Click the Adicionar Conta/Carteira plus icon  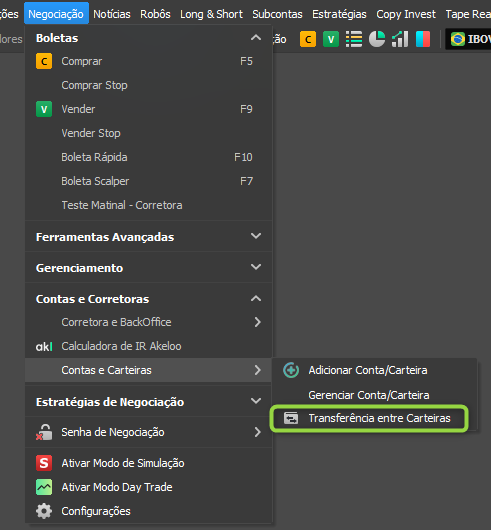pyautogui.click(x=291, y=370)
